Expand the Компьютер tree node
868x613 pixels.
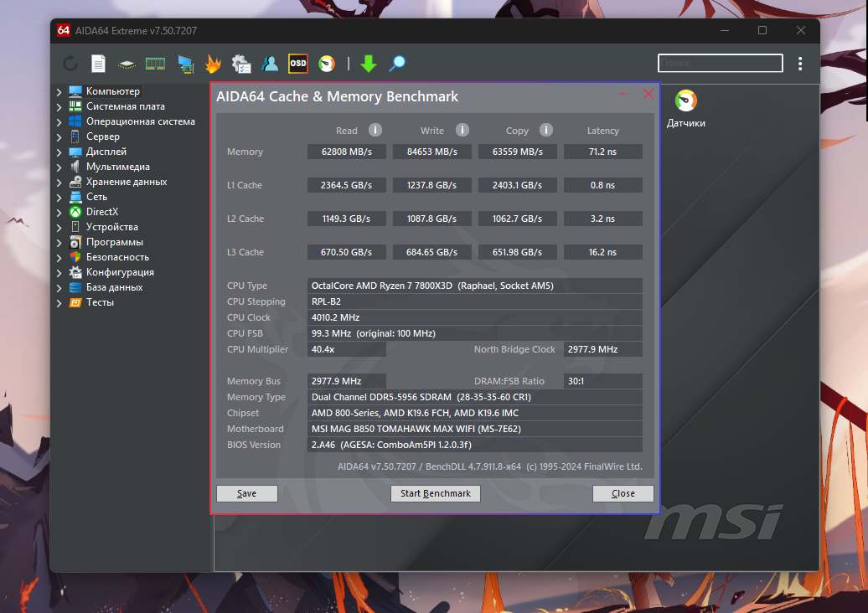(x=59, y=92)
